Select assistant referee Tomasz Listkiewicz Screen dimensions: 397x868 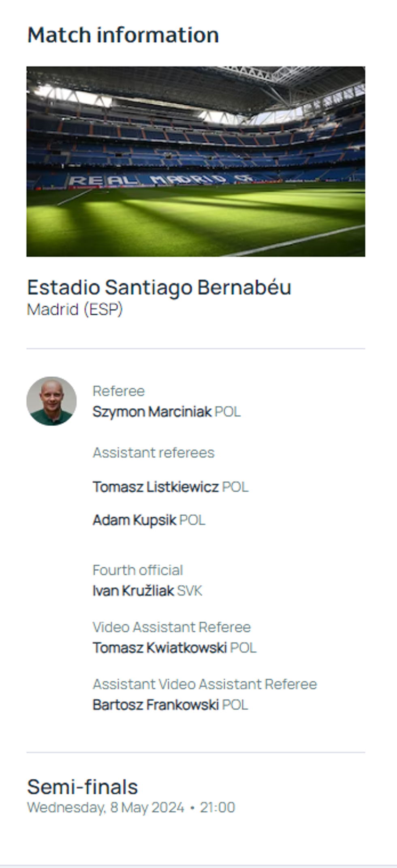[x=156, y=486]
